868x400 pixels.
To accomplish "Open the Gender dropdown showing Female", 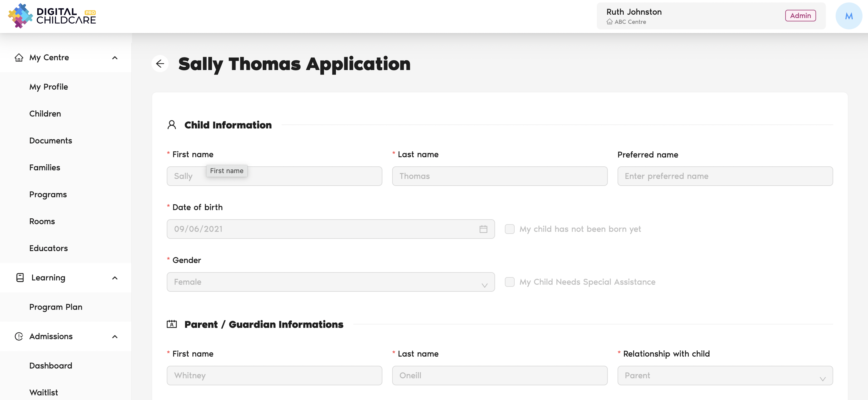I will click(330, 282).
